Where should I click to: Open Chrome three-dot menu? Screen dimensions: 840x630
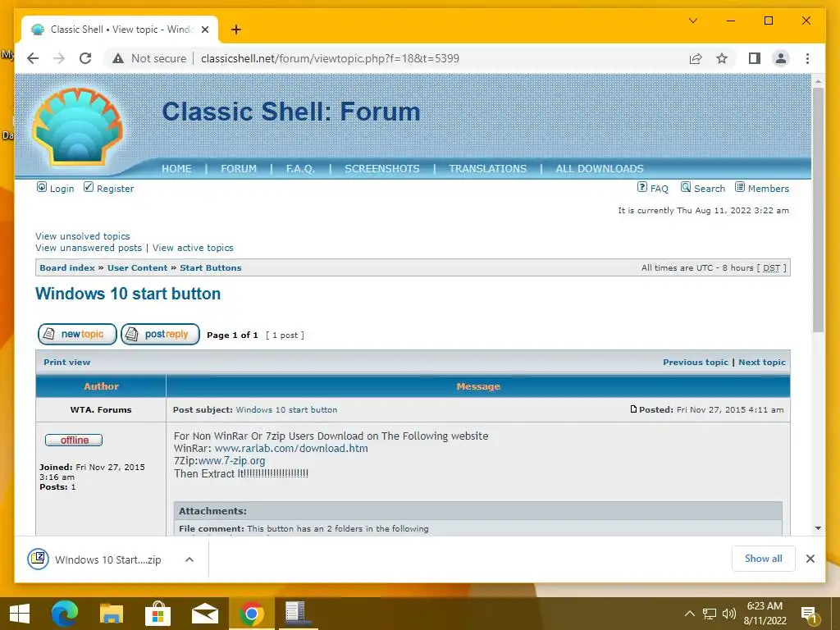[807, 58]
